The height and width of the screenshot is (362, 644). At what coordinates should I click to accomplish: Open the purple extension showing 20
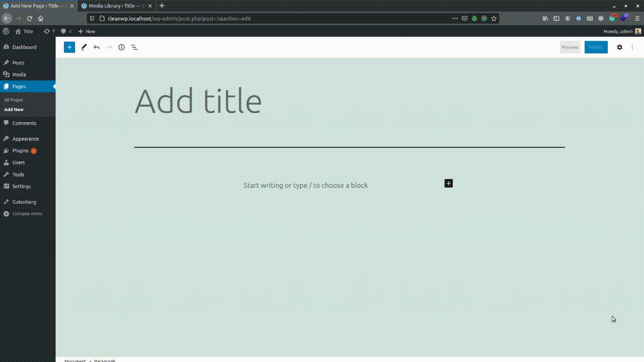[624, 18]
